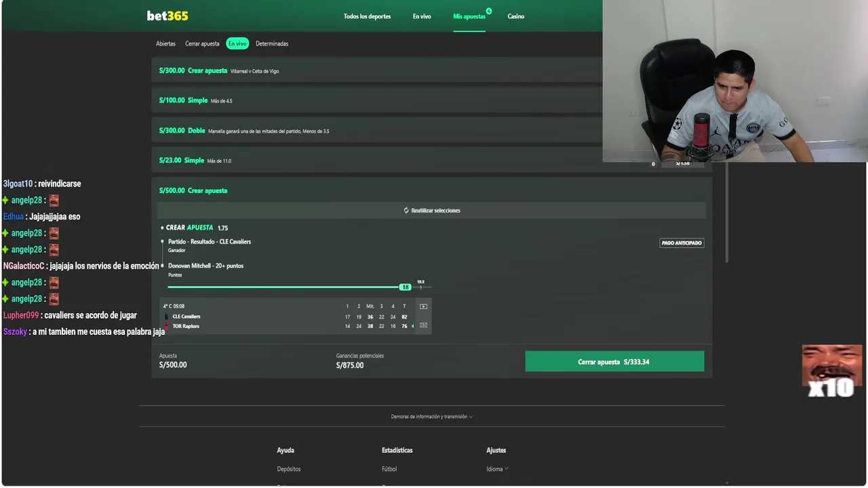
Task: Click CLE Cavaliers team name in scoreboard
Action: tap(186, 317)
